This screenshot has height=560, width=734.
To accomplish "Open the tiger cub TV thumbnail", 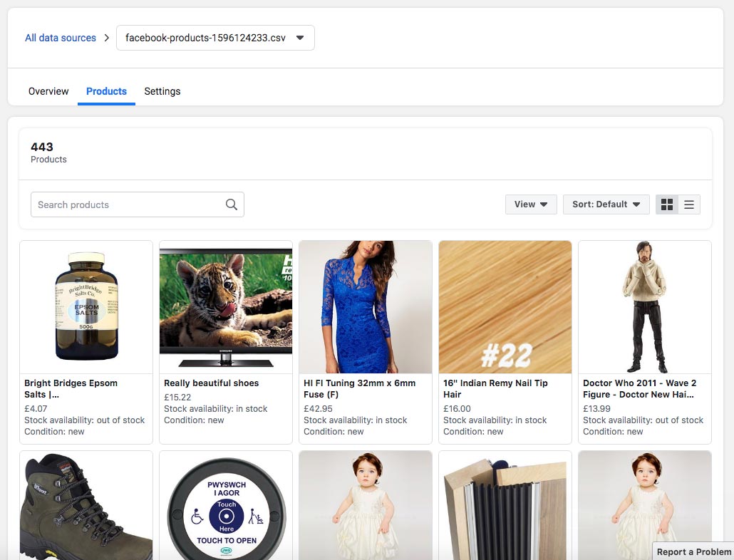I will point(226,307).
